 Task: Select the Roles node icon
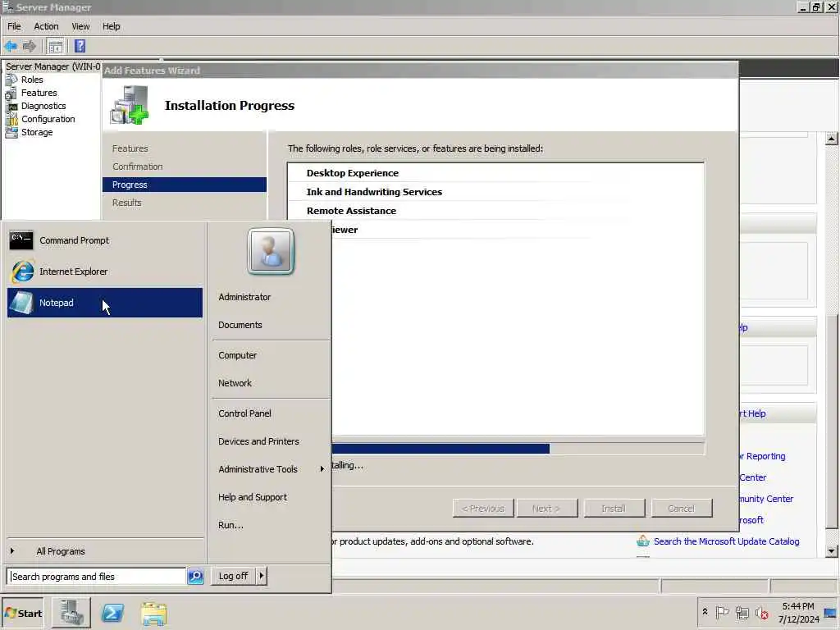[x=11, y=80]
